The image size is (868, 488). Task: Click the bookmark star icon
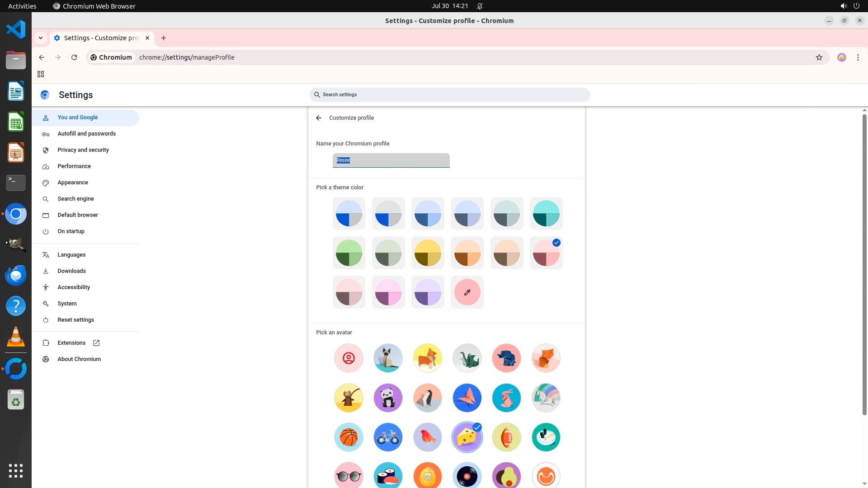[819, 57]
